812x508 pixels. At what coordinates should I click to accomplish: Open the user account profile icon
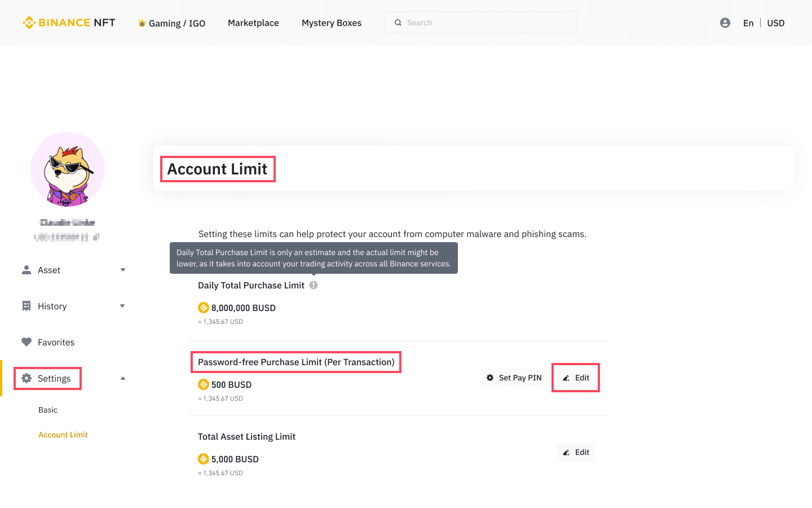coord(725,23)
